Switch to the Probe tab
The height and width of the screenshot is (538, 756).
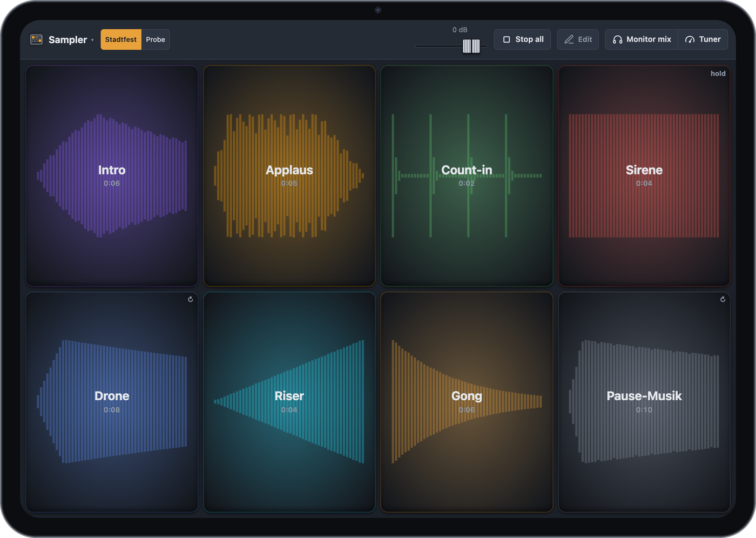[x=156, y=39]
